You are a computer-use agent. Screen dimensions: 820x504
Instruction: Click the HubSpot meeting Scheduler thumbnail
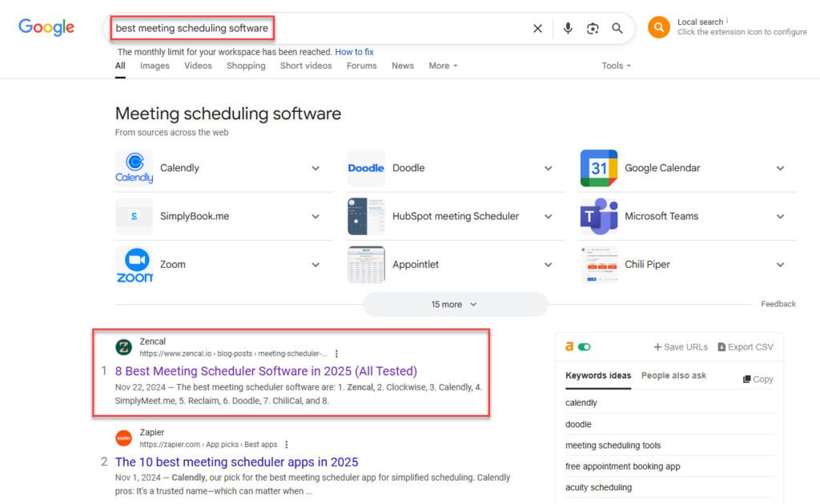coord(366,216)
